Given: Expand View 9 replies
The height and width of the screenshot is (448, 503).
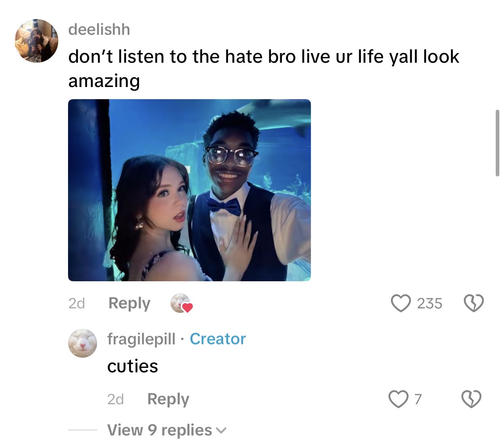Looking at the screenshot, I should [167, 430].
